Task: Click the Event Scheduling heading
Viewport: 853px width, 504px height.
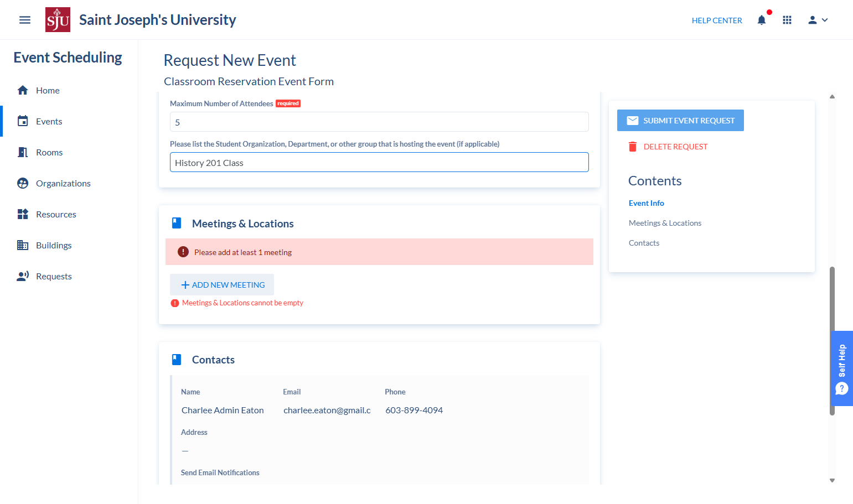Action: [x=68, y=58]
